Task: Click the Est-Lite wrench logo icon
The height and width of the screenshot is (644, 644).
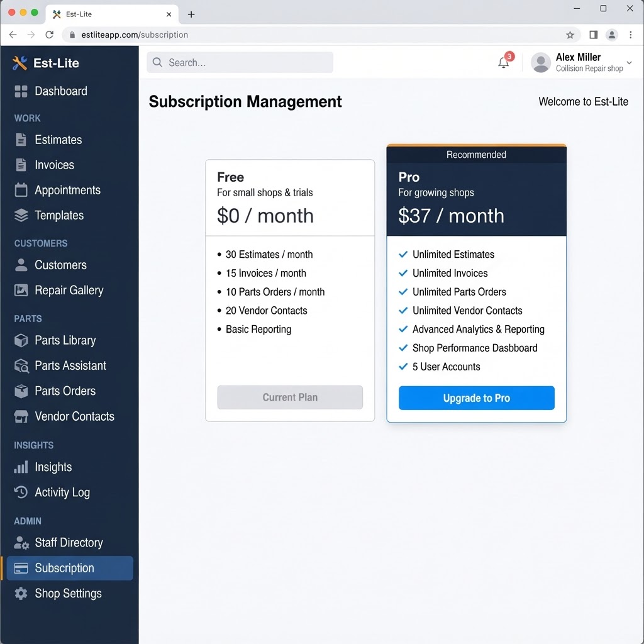Action: (19, 63)
